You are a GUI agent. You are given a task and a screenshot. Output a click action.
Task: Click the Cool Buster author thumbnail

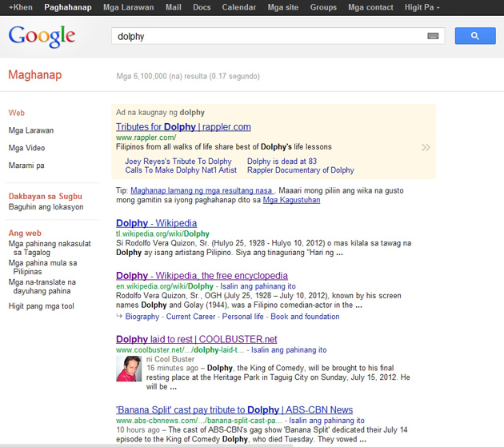[x=129, y=369]
